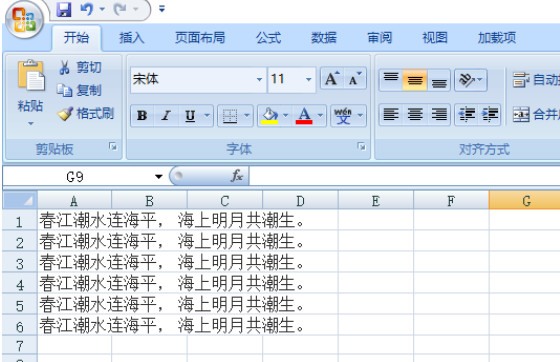Click the 合并 merge cells button
The height and width of the screenshot is (362, 560).
pos(536,115)
